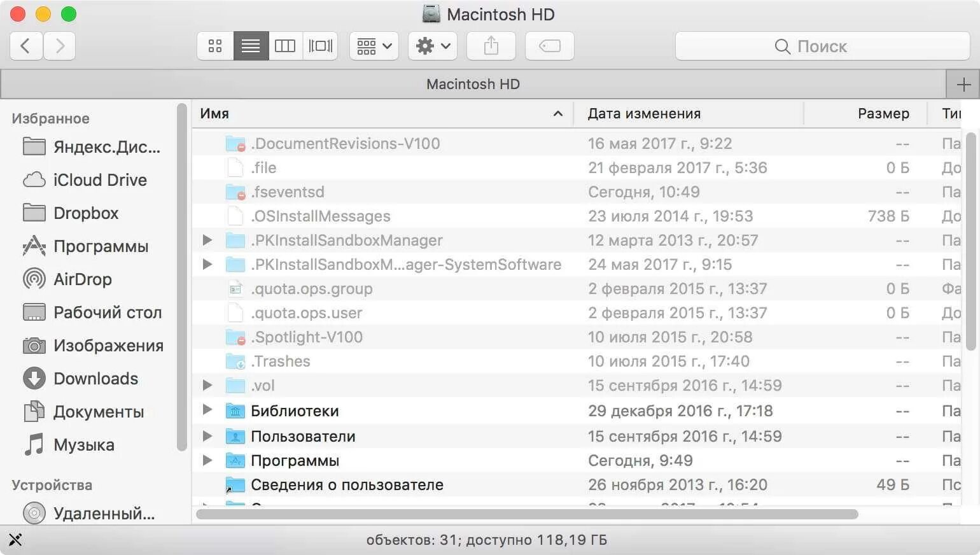Select the .Spotlight-V100 folder icon
The width and height of the screenshot is (980, 555).
point(235,337)
